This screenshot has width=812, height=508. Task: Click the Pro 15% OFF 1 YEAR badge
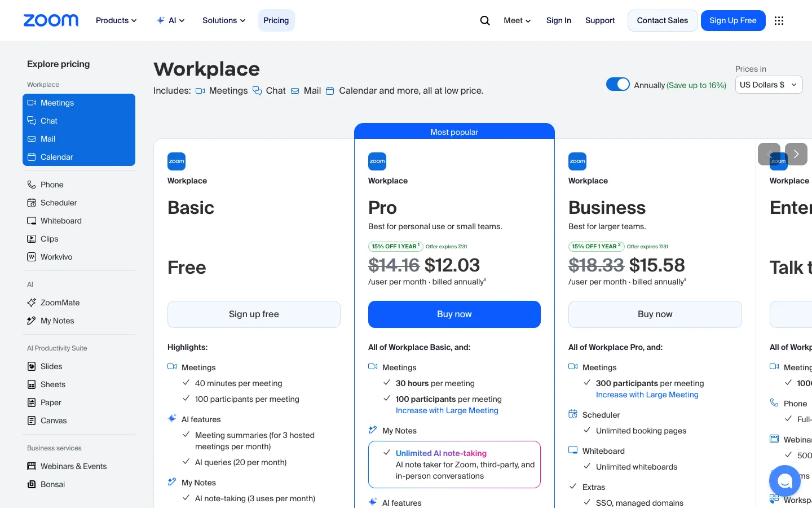pyautogui.click(x=395, y=246)
